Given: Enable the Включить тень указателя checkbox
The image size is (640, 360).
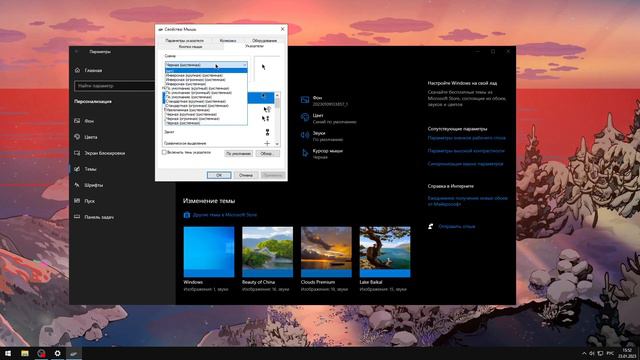Looking at the screenshot, I should coord(164,152).
